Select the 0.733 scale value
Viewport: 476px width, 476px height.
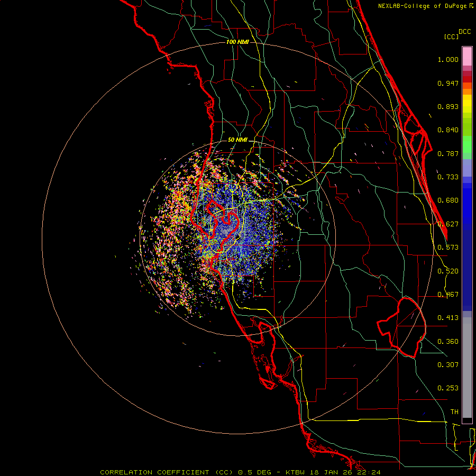[x=448, y=177]
